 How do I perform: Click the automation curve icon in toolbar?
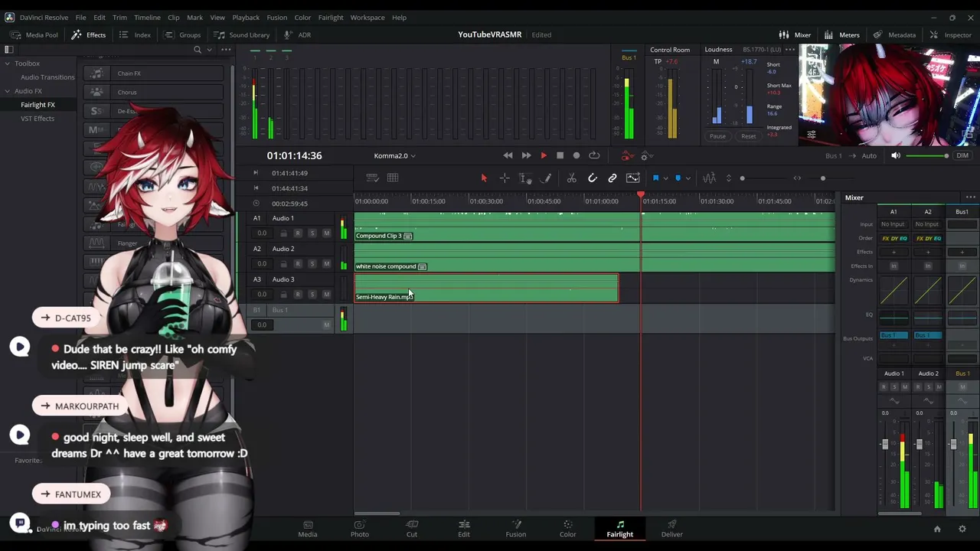(x=632, y=178)
